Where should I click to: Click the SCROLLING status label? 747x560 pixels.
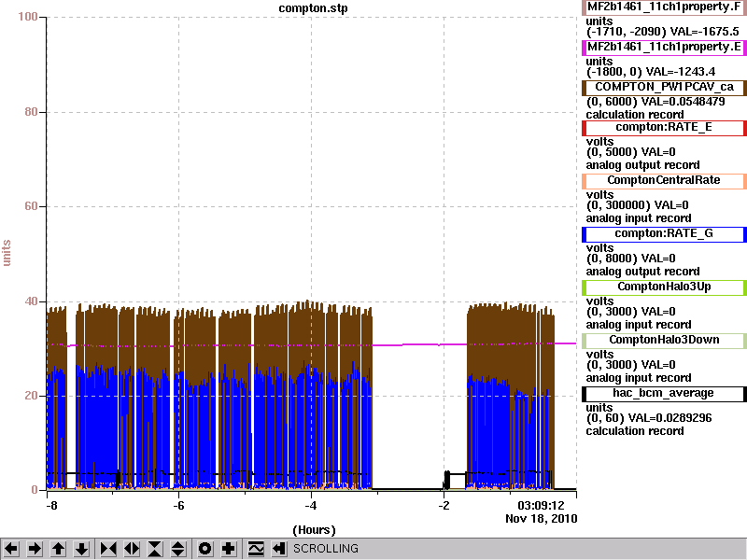[x=325, y=549]
